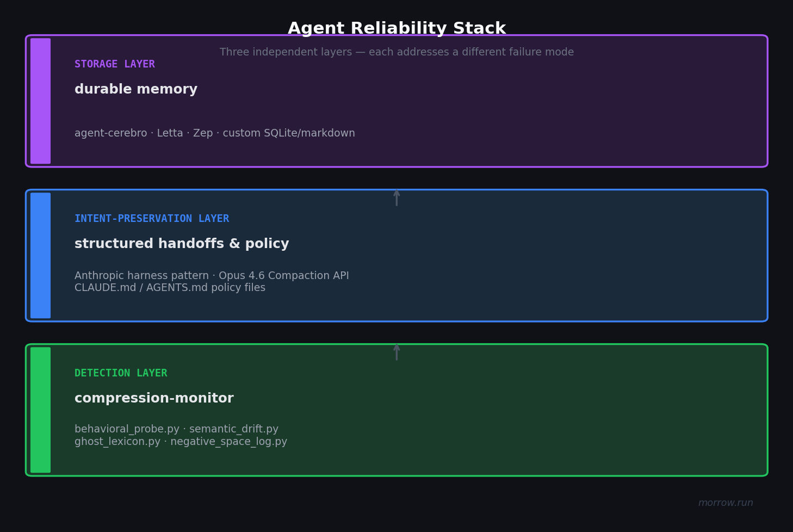Select the agent-cerebro label
793x532 pixels.
(110, 133)
